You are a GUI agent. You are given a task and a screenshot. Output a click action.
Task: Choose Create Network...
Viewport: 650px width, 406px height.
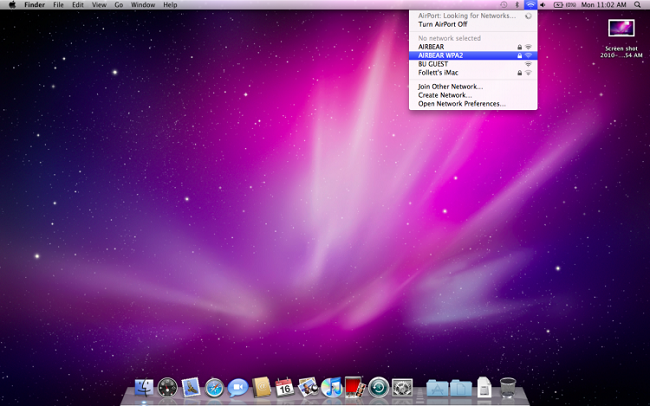pyautogui.click(x=473, y=95)
